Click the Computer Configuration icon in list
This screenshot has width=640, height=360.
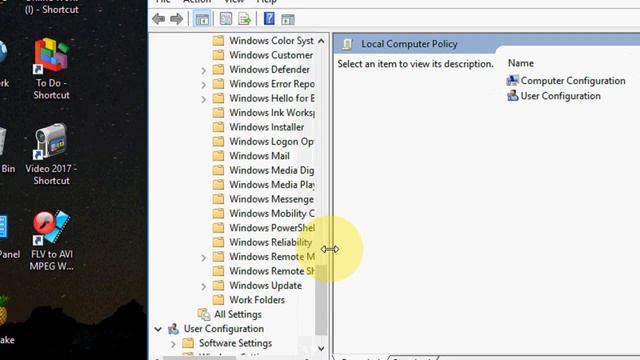pyautogui.click(x=513, y=80)
